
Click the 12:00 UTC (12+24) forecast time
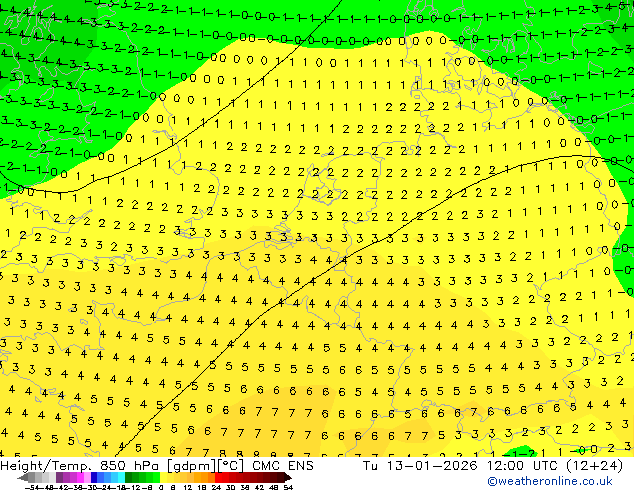tap(555, 466)
